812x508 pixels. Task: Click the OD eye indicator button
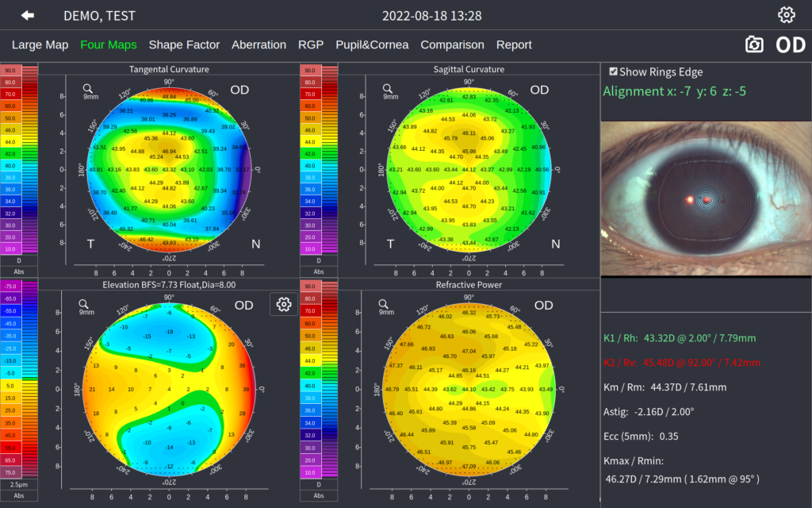790,44
